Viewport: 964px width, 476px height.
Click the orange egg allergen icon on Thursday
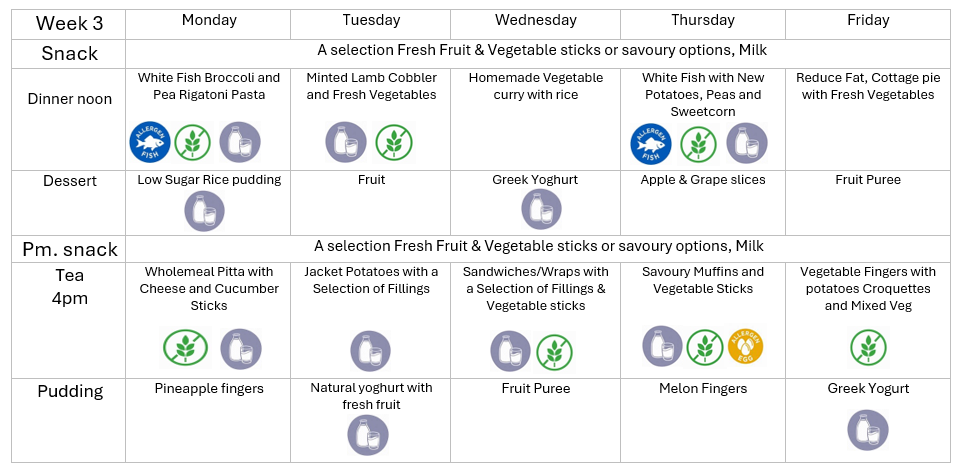[x=745, y=346]
